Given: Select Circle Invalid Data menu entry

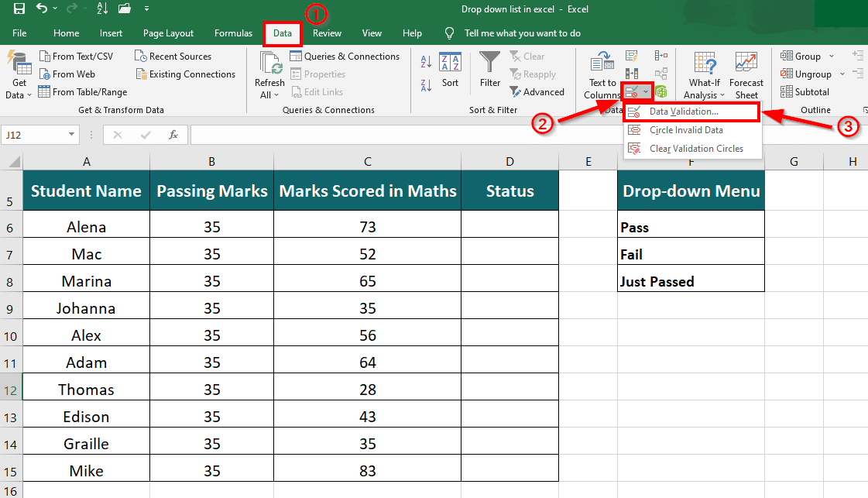Looking at the screenshot, I should tap(686, 130).
